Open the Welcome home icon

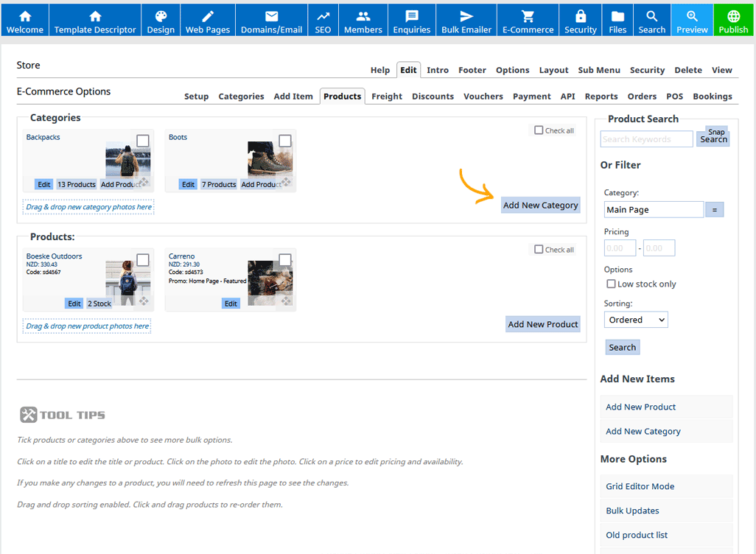(x=25, y=20)
